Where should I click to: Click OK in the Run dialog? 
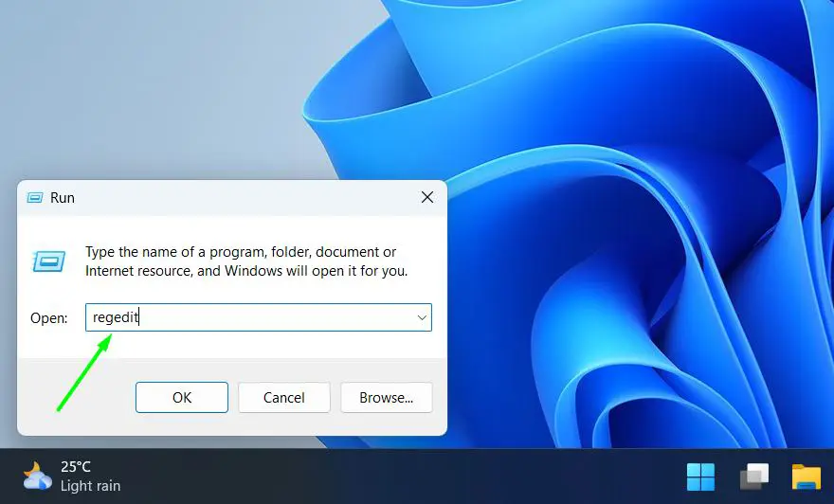(x=182, y=397)
